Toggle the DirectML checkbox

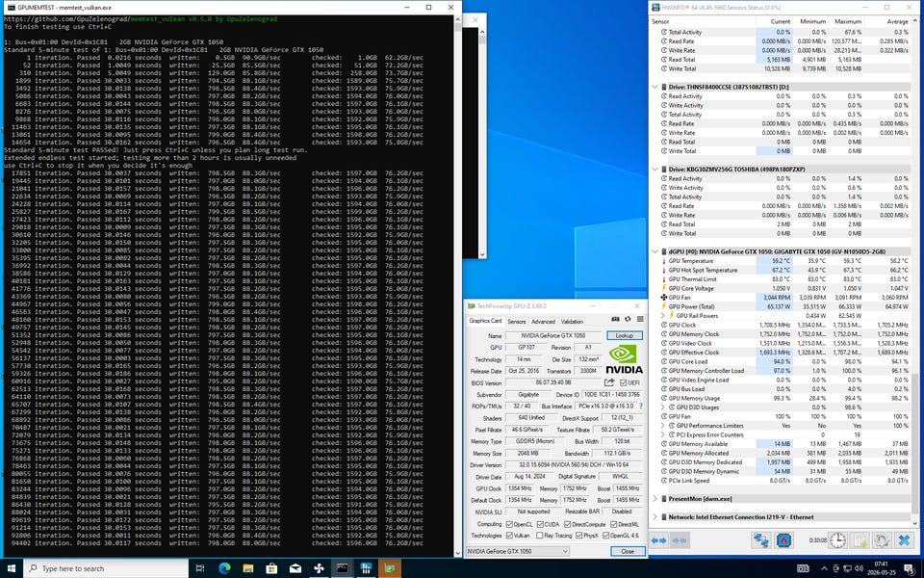click(614, 524)
